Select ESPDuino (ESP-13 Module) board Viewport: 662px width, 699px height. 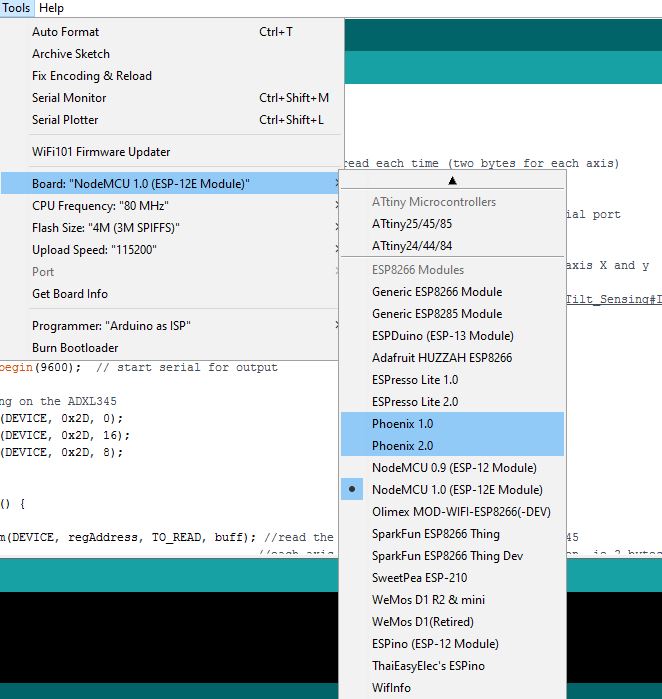pyautogui.click(x=452, y=336)
